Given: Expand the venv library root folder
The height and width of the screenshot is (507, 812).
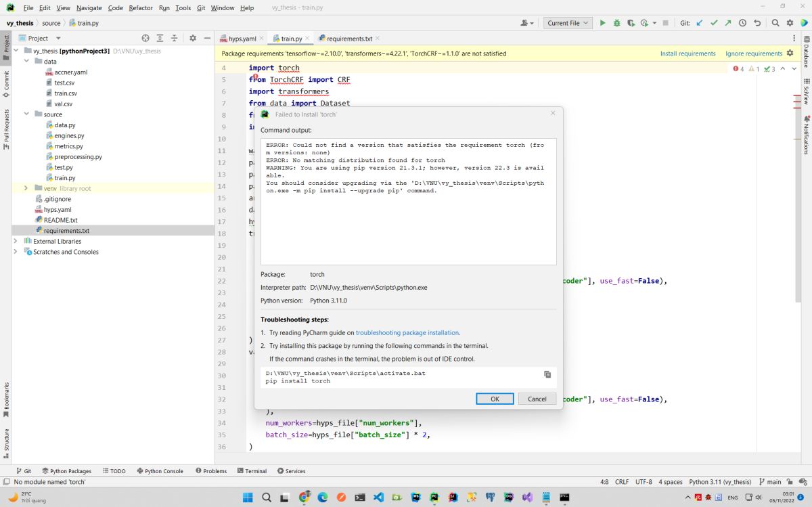Looking at the screenshot, I should [26, 188].
